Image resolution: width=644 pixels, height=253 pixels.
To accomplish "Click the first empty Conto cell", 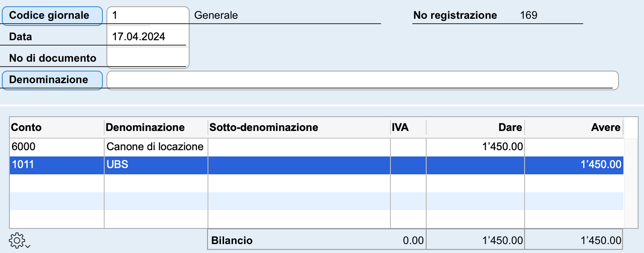I will tap(57, 183).
